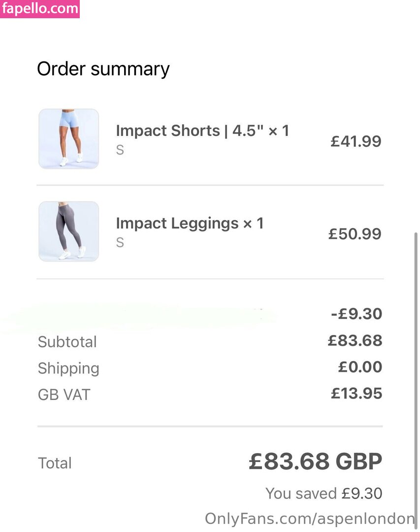Click the Total label

(55, 463)
